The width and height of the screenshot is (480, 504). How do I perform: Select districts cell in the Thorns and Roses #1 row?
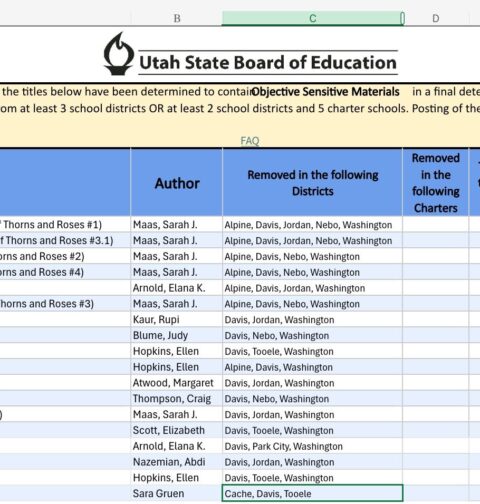pyautogui.click(x=312, y=225)
